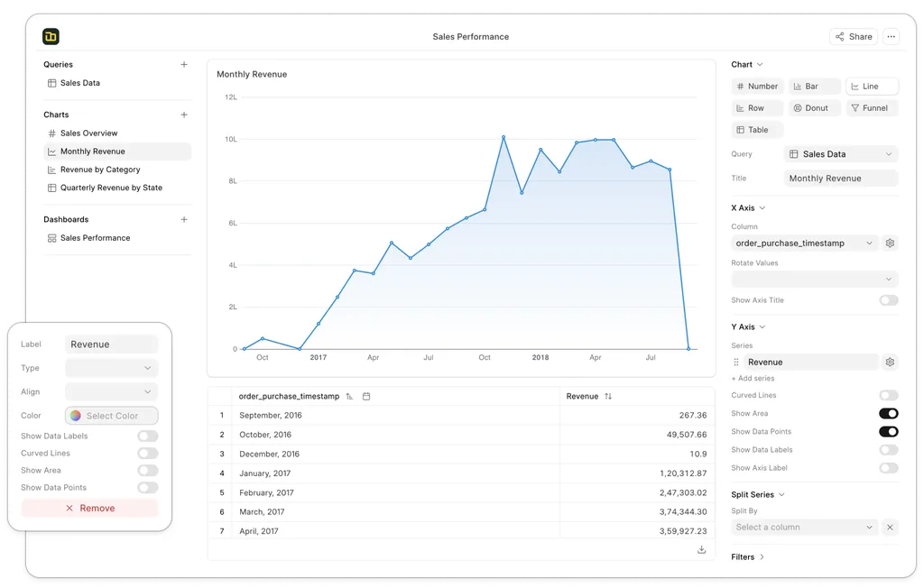Add a new chart with plus icon
The image size is (924, 588).
tap(184, 115)
